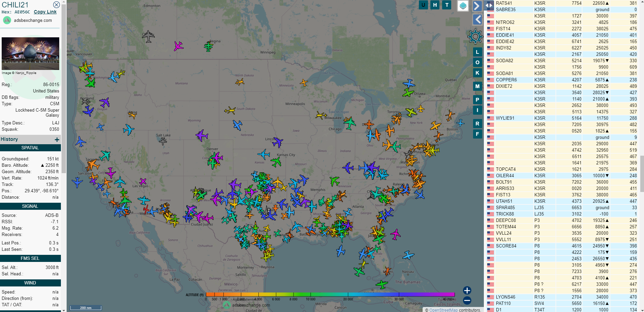Select the magenta aircraft west of Regina
The image size is (644, 312).
click(x=178, y=46)
